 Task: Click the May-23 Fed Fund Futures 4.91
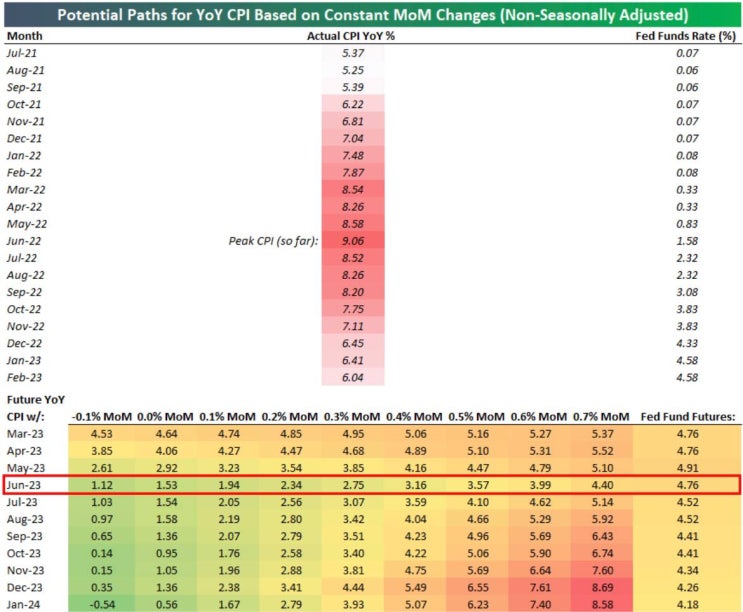pyautogui.click(x=688, y=468)
